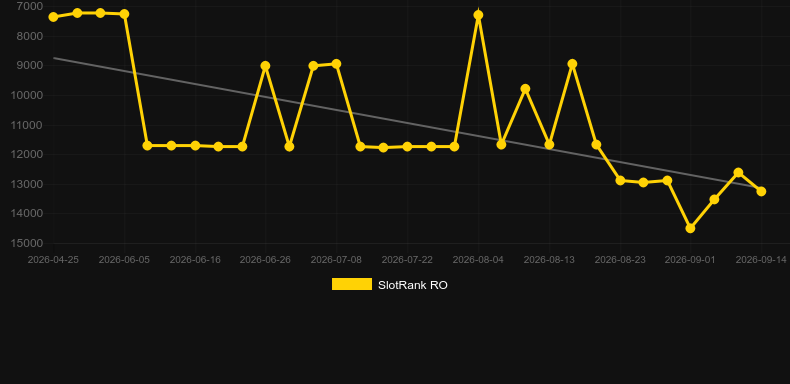
Task: Click the 2026-06-16 x-axis date label
Action: click(195, 260)
